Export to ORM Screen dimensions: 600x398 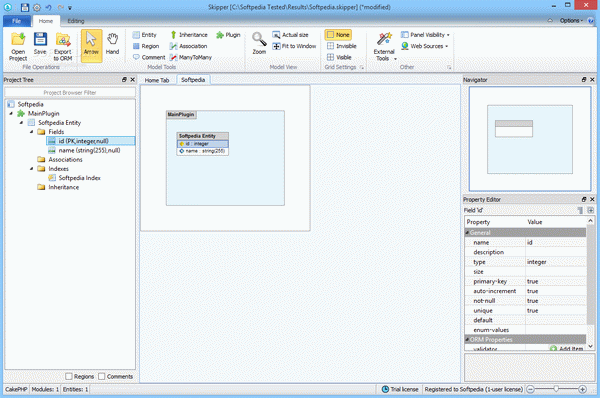pos(63,47)
